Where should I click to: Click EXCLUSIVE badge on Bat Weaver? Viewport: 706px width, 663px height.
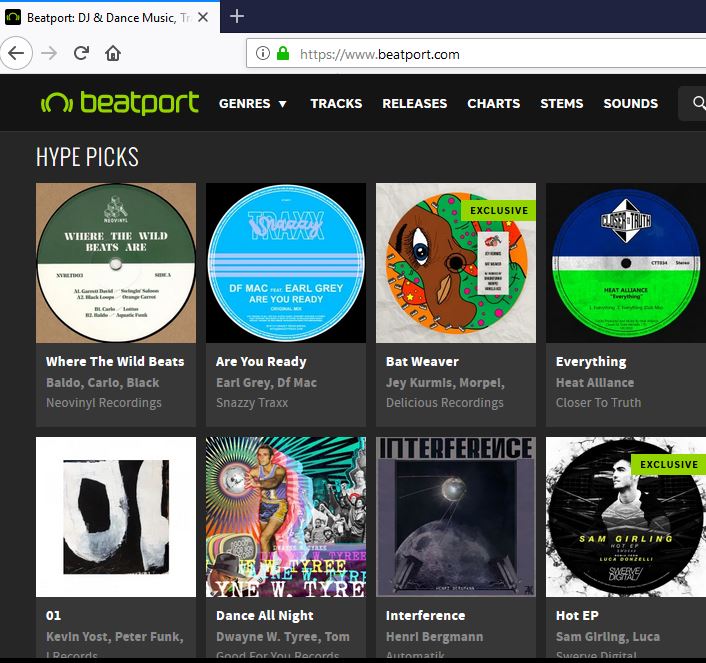pos(498,210)
